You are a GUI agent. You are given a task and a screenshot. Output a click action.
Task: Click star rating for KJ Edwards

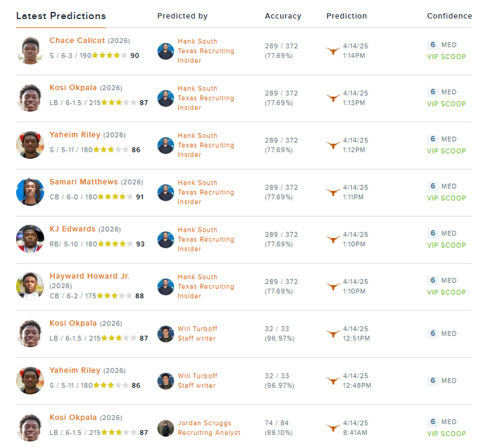115,244
